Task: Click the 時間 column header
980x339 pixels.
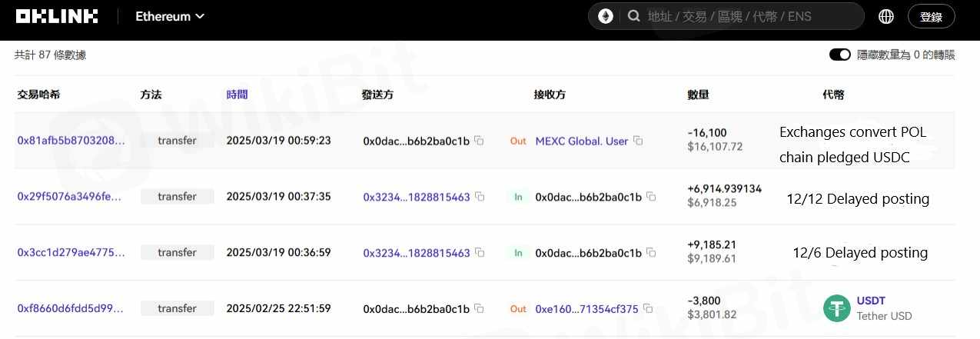Action: (237, 95)
